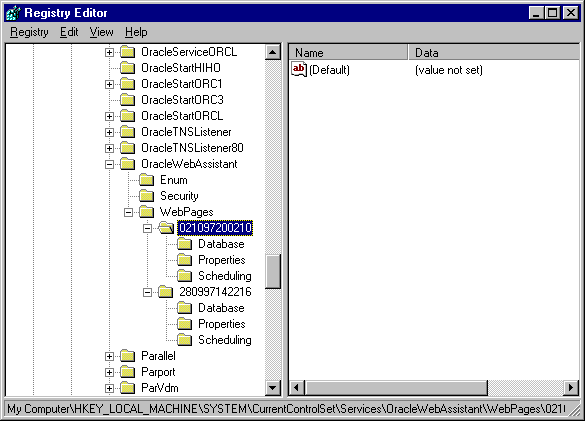
Task: Select the (Default) value name
Action: (329, 70)
